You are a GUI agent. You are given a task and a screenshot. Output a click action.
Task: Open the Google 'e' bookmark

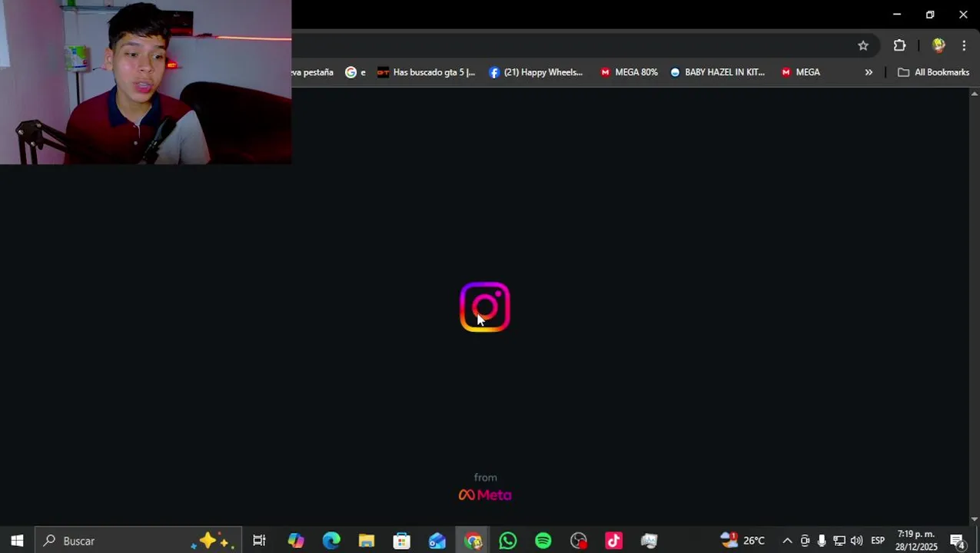pos(355,72)
